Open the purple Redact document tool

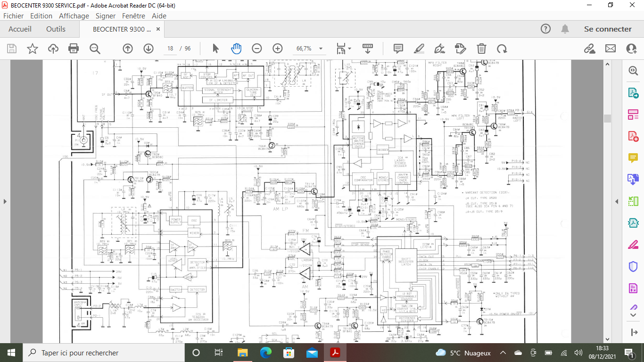[x=633, y=288]
